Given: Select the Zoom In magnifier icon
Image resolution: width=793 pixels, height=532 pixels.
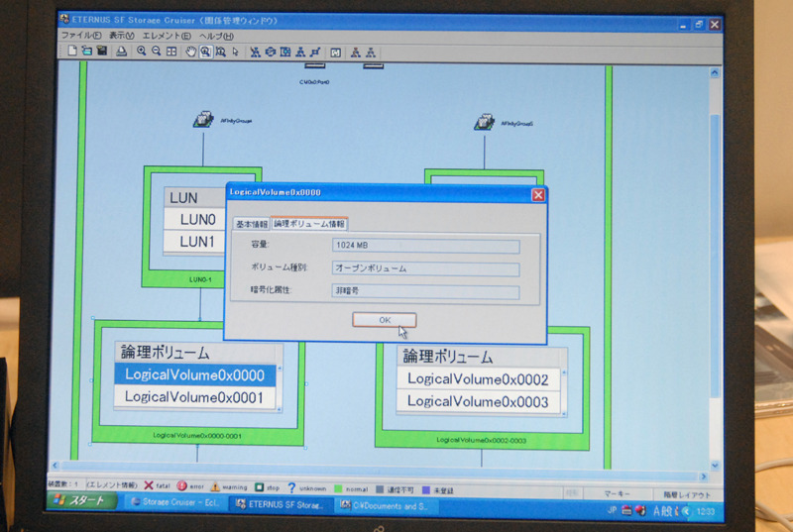Looking at the screenshot, I should (141, 52).
